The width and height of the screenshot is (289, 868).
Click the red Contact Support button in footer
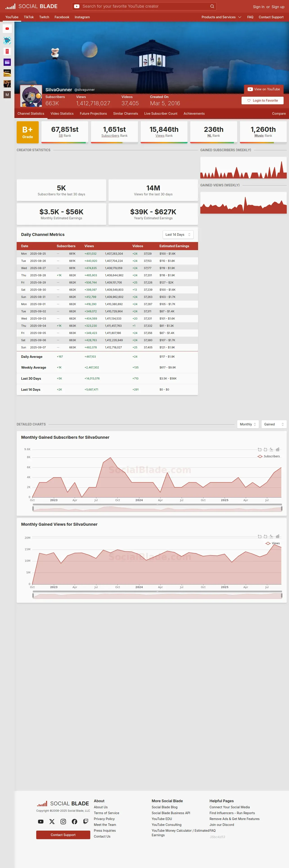(63, 835)
